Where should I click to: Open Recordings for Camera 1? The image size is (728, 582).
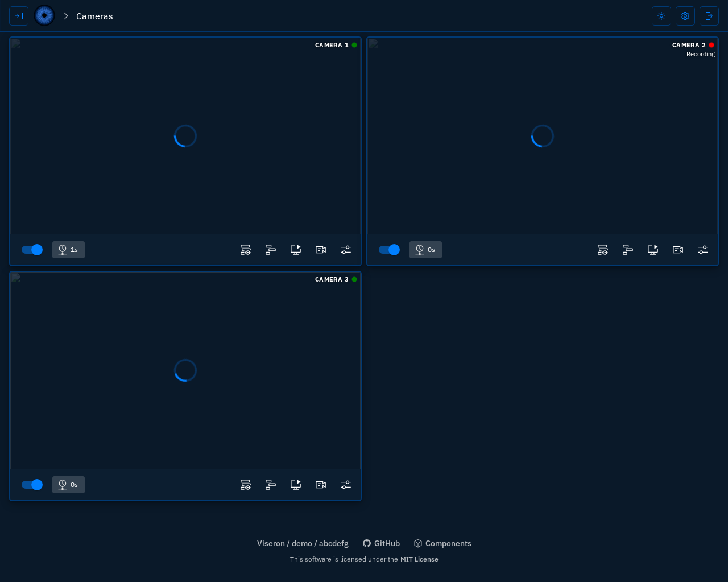[x=321, y=250]
